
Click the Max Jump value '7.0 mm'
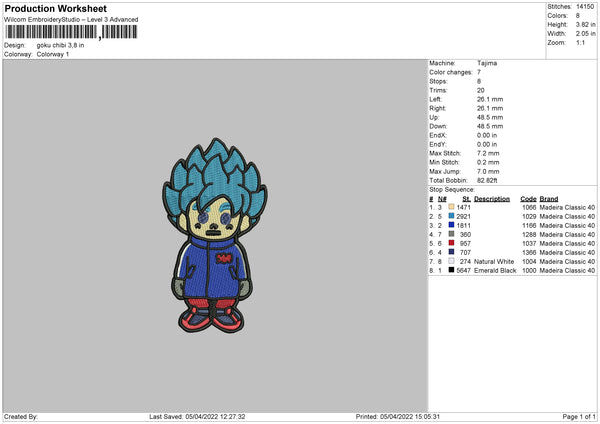click(488, 171)
